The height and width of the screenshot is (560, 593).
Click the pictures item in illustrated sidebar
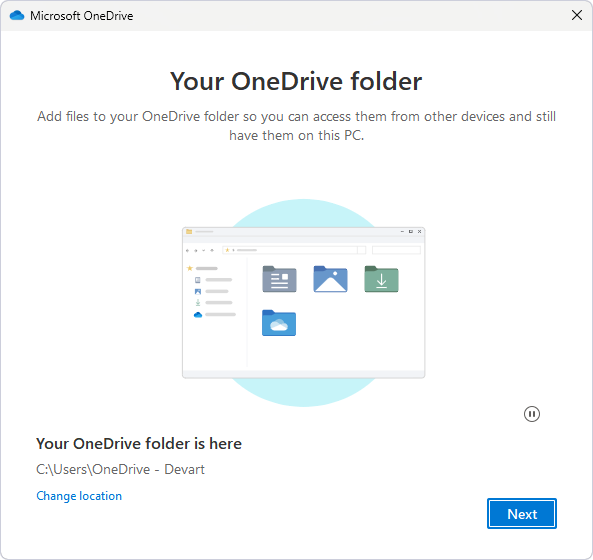[x=198, y=292]
